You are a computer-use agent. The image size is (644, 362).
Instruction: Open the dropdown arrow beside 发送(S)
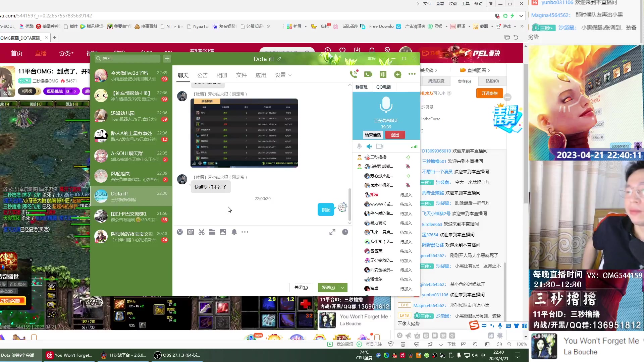(343, 288)
